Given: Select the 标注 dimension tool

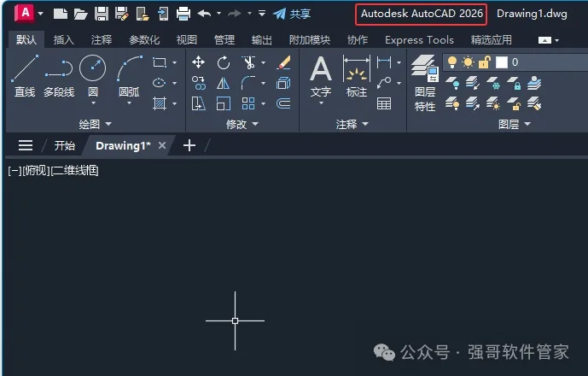Looking at the screenshot, I should click(356, 76).
